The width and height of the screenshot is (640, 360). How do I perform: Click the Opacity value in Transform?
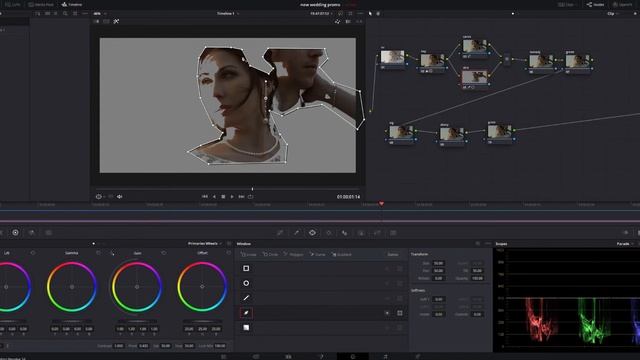coord(477,278)
